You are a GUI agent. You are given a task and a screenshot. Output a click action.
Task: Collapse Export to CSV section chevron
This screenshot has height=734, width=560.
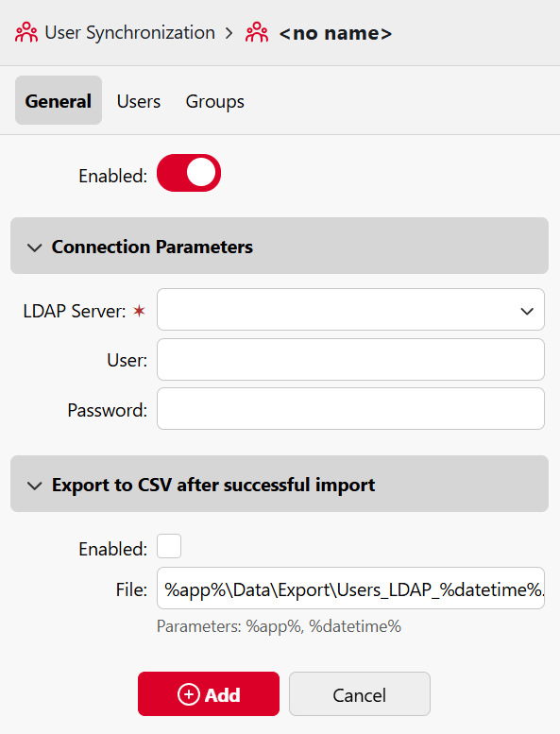pyautogui.click(x=35, y=486)
